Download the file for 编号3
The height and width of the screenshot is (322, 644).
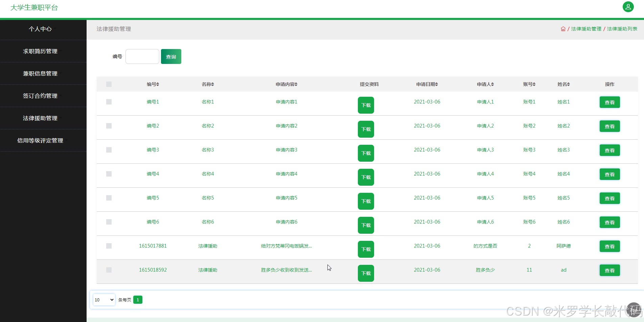point(366,153)
